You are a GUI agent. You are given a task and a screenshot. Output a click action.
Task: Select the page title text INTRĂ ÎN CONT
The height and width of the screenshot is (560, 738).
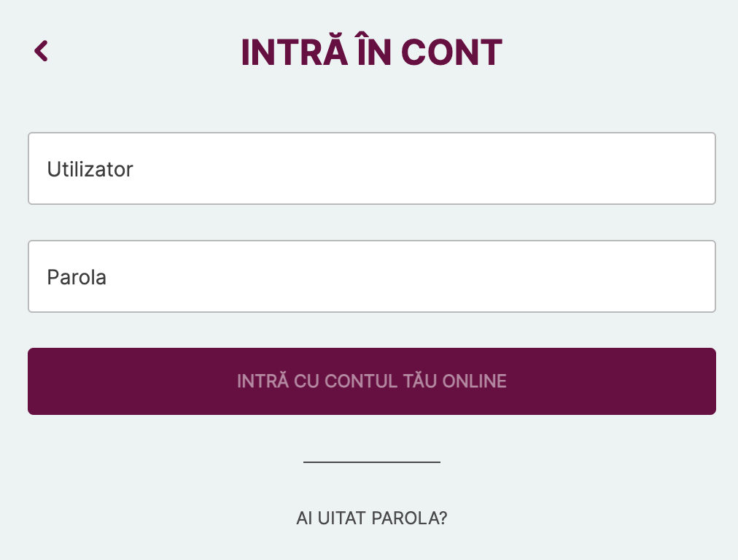[x=371, y=52]
